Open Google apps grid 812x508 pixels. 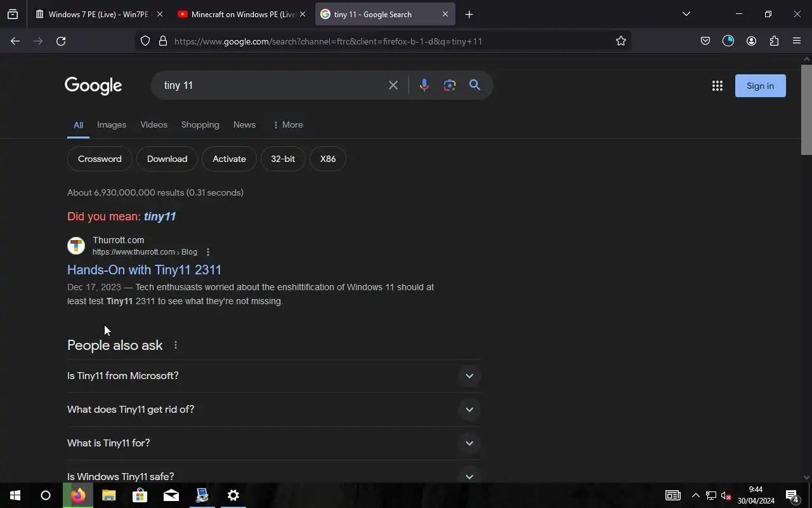coord(717,86)
